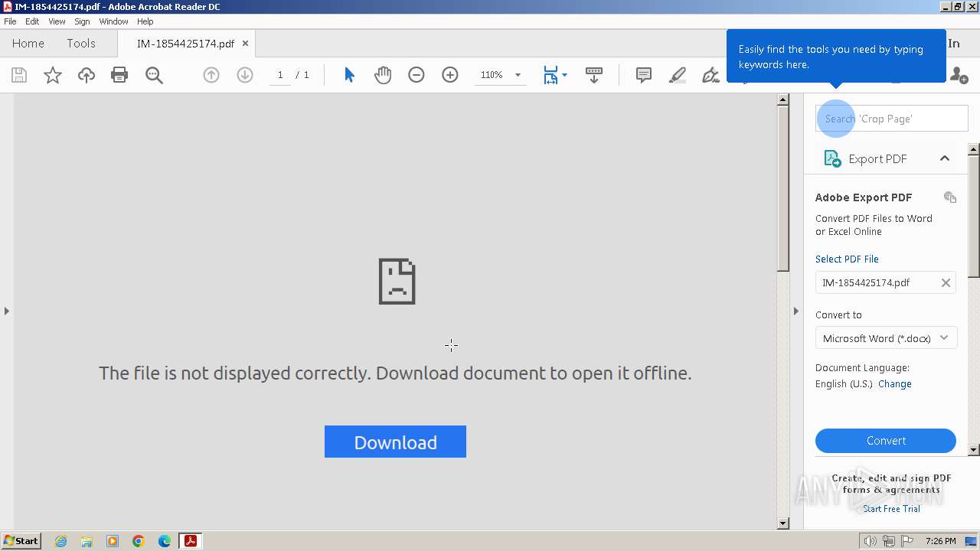Select the Highlight text pen tool
This screenshot has width=980, height=551.
678,75
